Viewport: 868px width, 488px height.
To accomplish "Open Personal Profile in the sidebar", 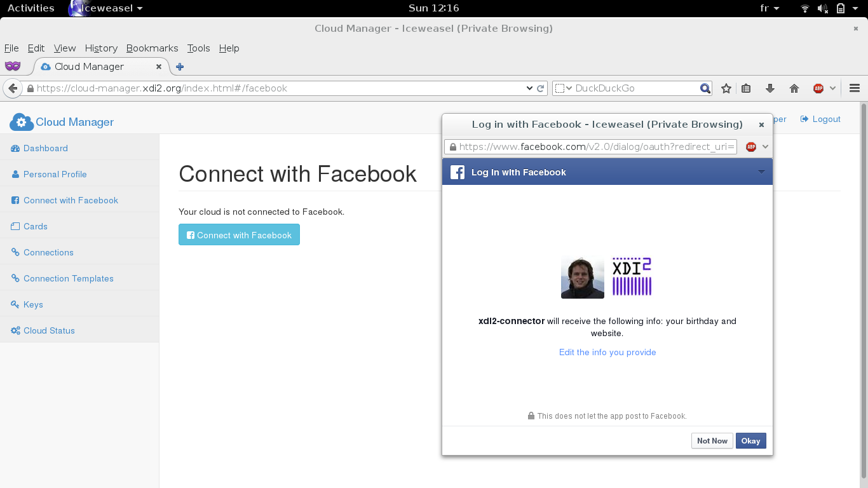I will coord(79,174).
